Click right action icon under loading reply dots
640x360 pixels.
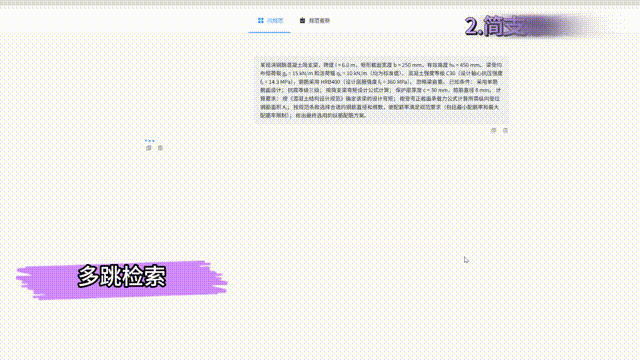pyautogui.click(x=160, y=148)
